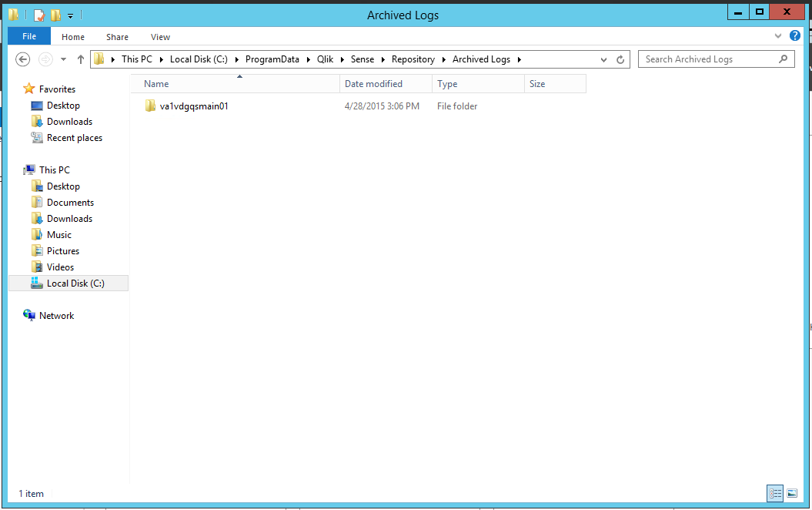The width and height of the screenshot is (812, 510).
Task: Select Favorites in the navigation pane
Action: point(57,89)
